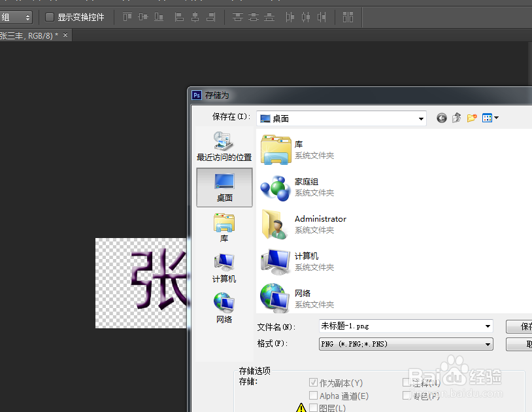Click the align top edges icon

127,17
